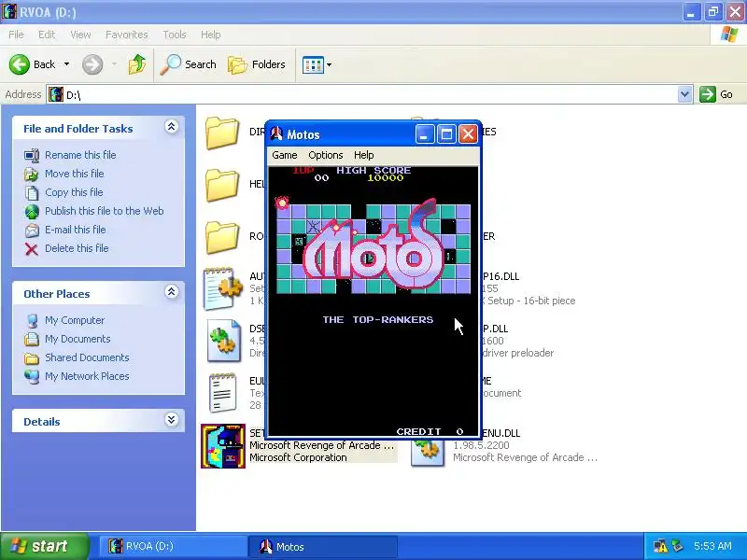Toggle the Folders pane button
Viewport: 747px width, 560px height.
point(257,64)
